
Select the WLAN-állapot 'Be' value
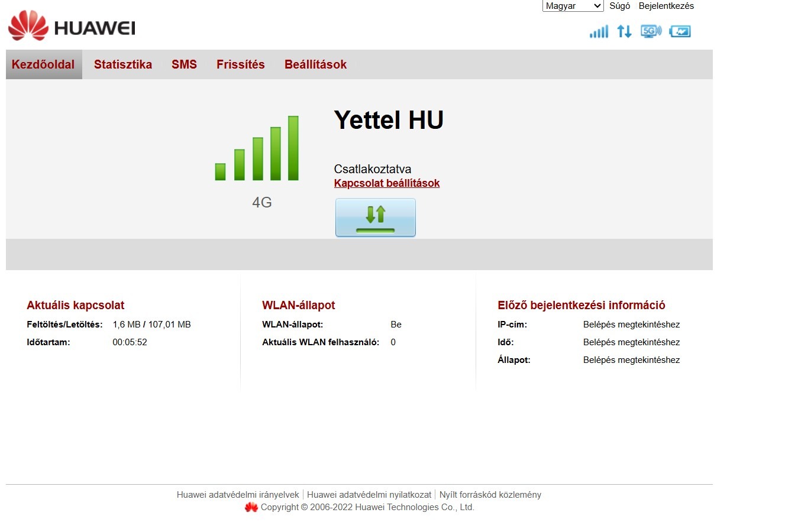tap(396, 325)
